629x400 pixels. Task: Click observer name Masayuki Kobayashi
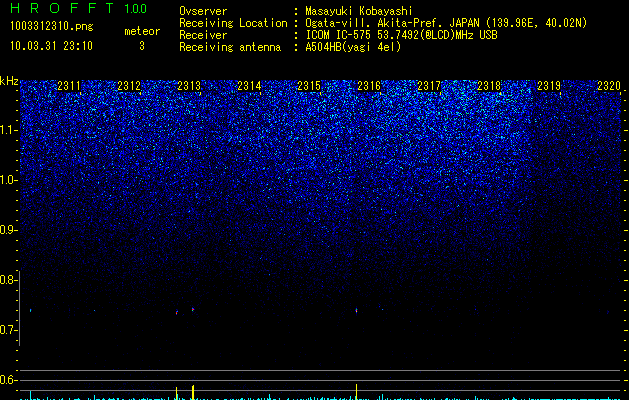point(359,11)
